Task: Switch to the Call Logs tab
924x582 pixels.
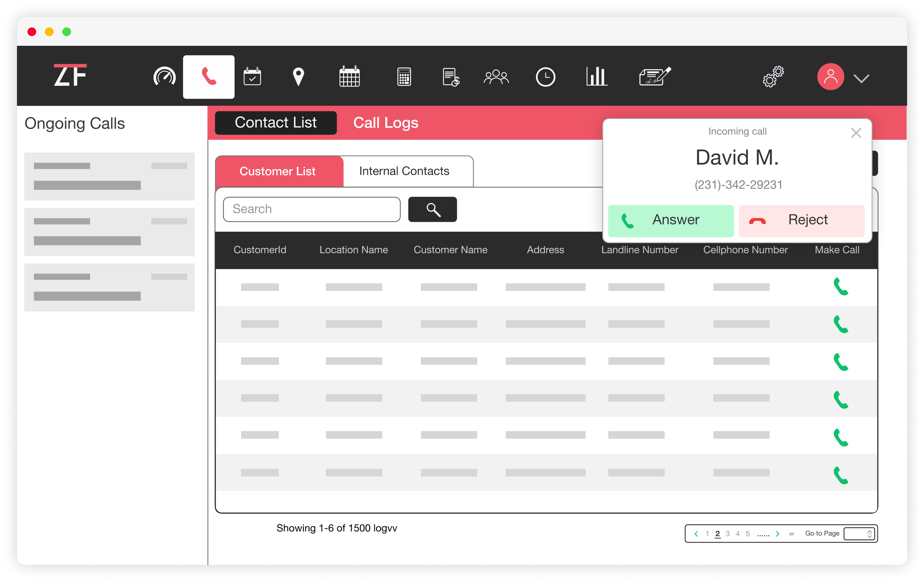Action: (386, 123)
